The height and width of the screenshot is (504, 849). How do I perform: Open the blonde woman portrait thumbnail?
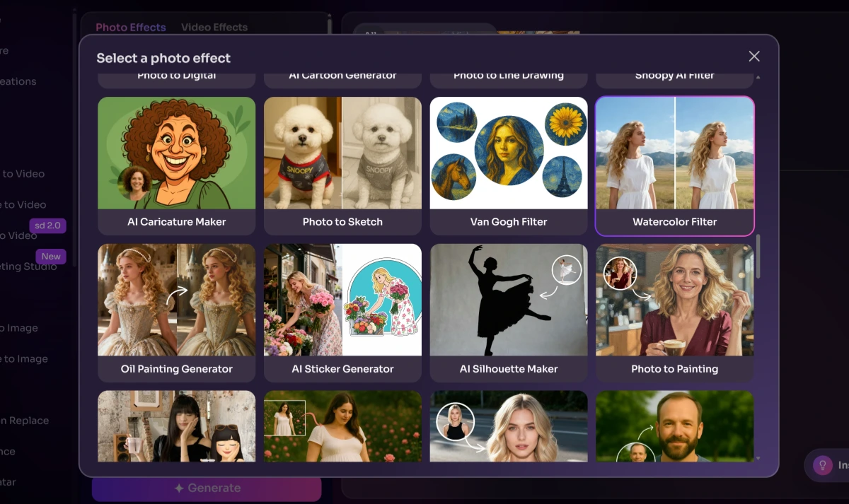(x=509, y=426)
